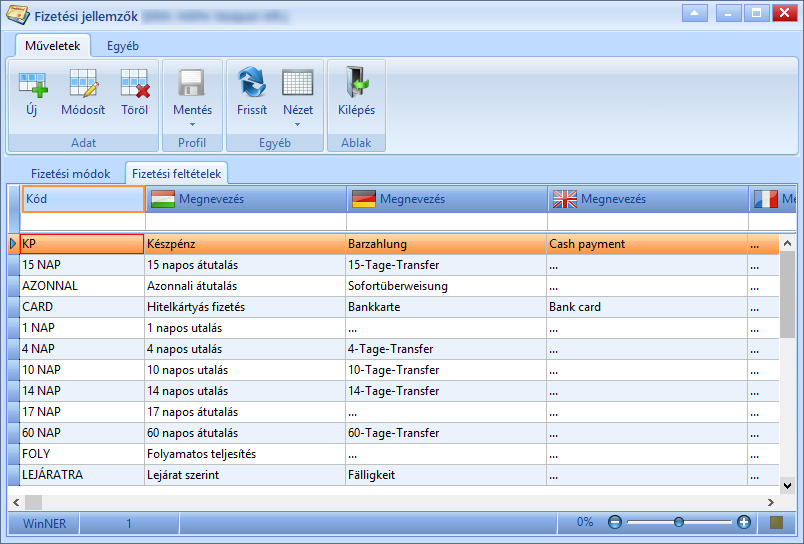Select the CARD row
The width and height of the screenshot is (804, 544).
pyautogui.click(x=394, y=307)
